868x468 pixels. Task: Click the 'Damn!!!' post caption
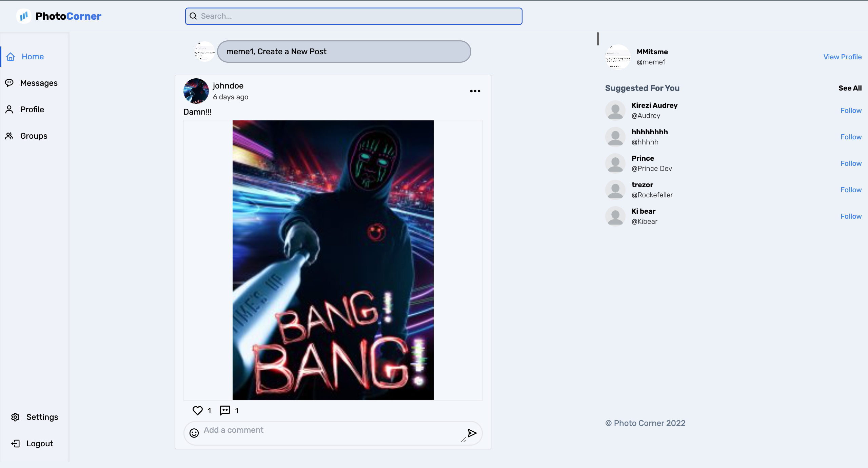(x=197, y=112)
